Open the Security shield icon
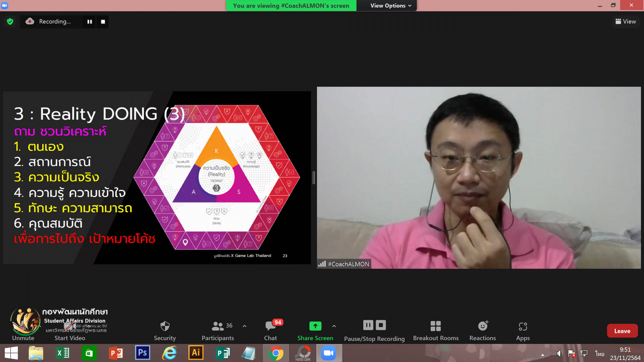644x362 pixels. pyautogui.click(x=165, y=326)
